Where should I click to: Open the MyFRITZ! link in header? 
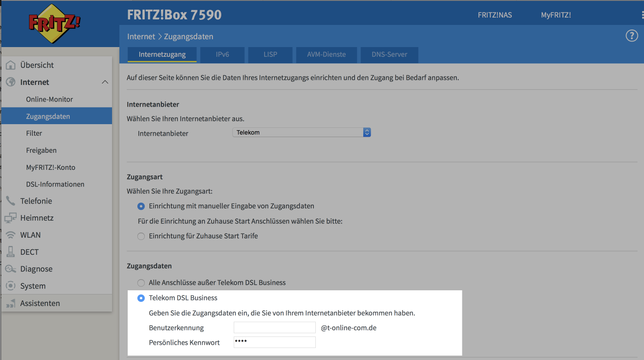555,15
